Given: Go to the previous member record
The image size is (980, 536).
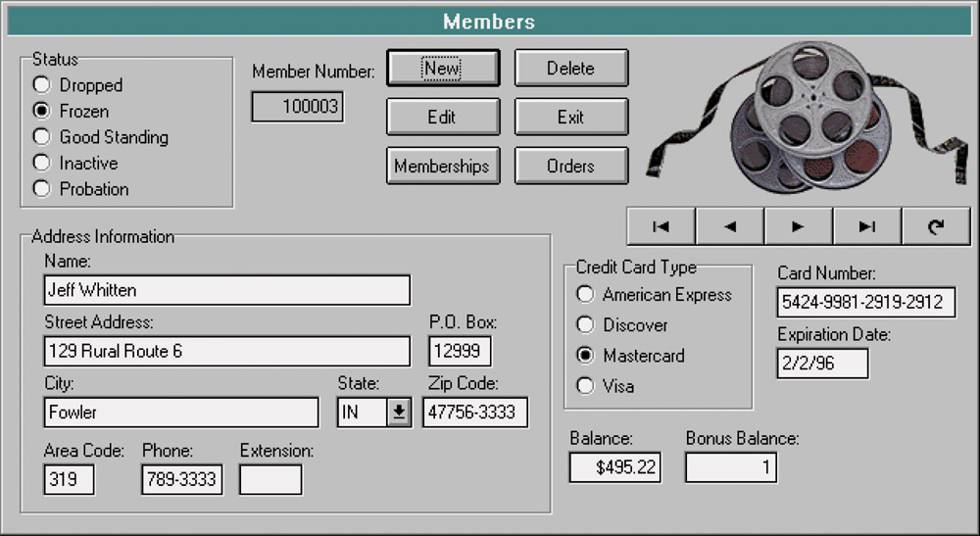Looking at the screenshot, I should click(x=729, y=226).
